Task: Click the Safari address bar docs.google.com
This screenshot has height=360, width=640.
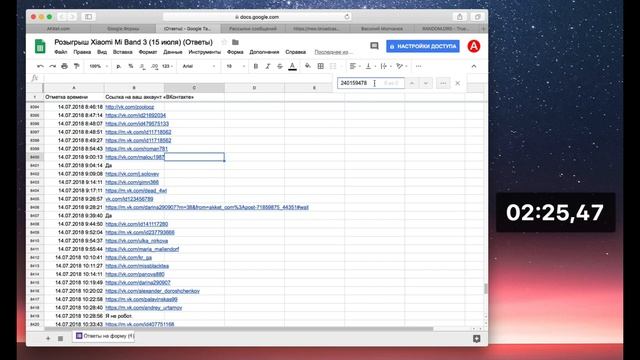Action: (x=257, y=17)
